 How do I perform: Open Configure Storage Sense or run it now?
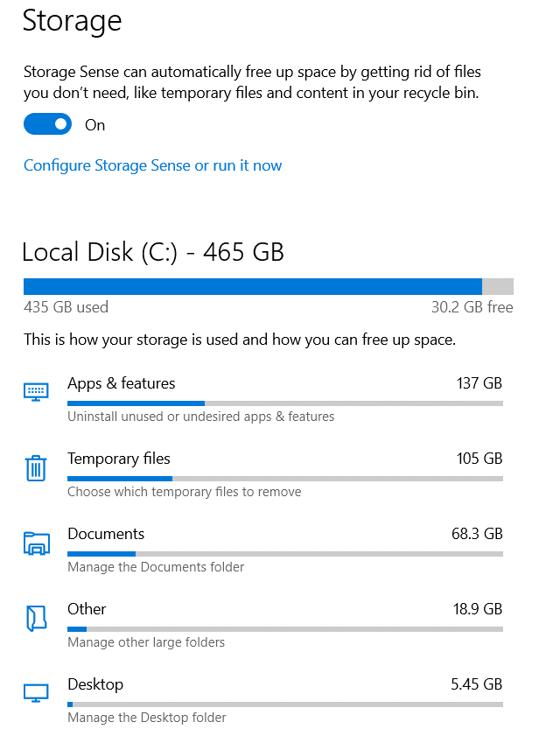152,165
